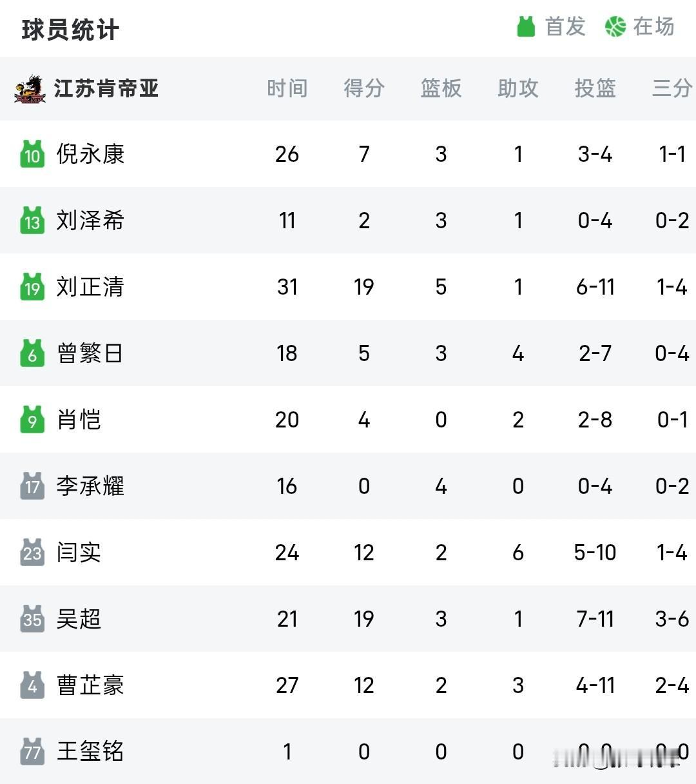Viewport: 696px width, 784px height.
Task: Click the grey jersey 35 icon of 吴超
Action: (32, 619)
